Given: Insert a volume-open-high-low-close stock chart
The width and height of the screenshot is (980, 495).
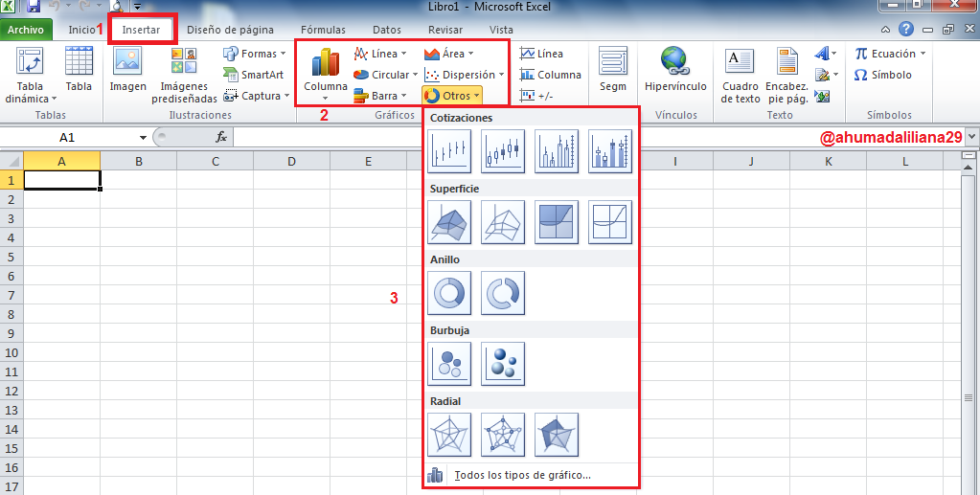Looking at the screenshot, I should [x=610, y=151].
